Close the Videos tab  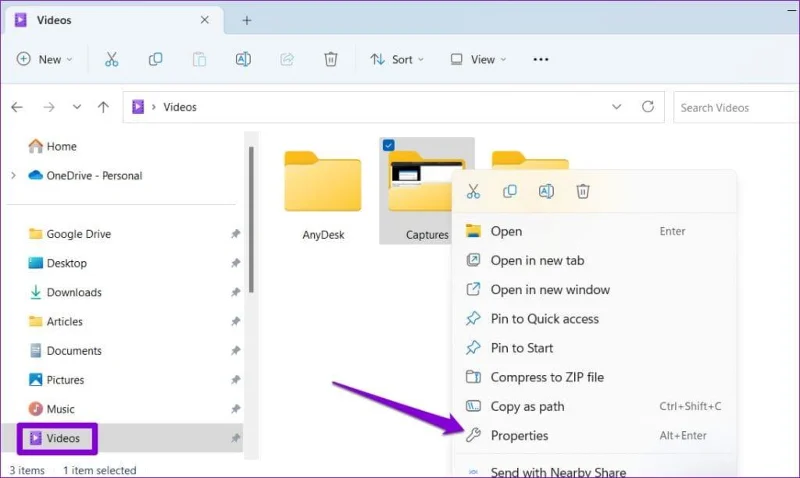(x=205, y=20)
